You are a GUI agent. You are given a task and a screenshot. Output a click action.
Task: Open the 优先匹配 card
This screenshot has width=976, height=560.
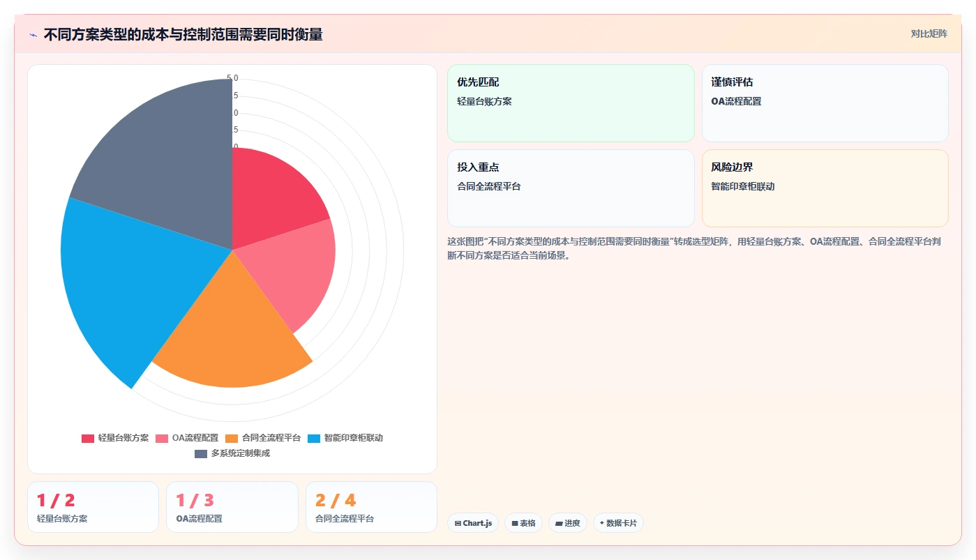pos(571,103)
